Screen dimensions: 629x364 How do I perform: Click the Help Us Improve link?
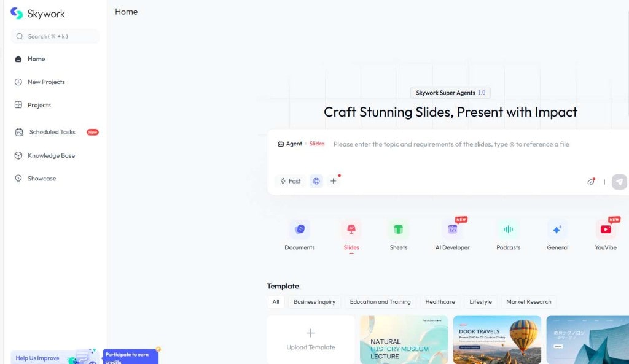(37, 357)
